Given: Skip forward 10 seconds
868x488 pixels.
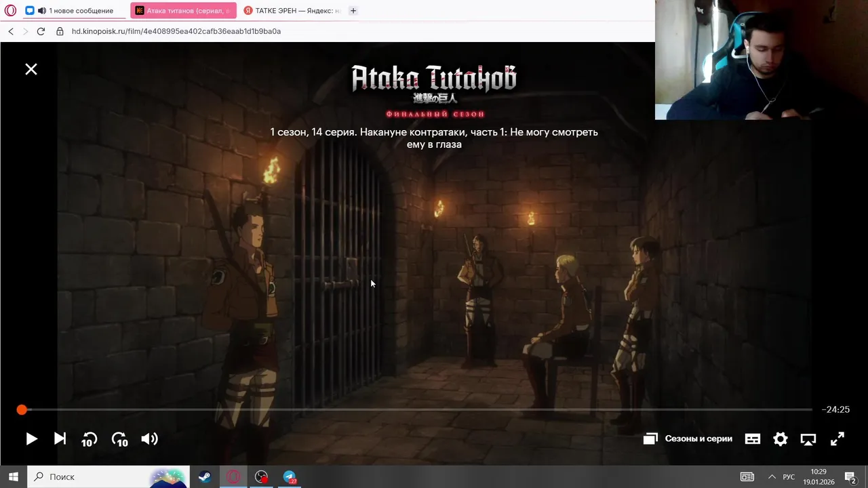Looking at the screenshot, I should pyautogui.click(x=119, y=439).
